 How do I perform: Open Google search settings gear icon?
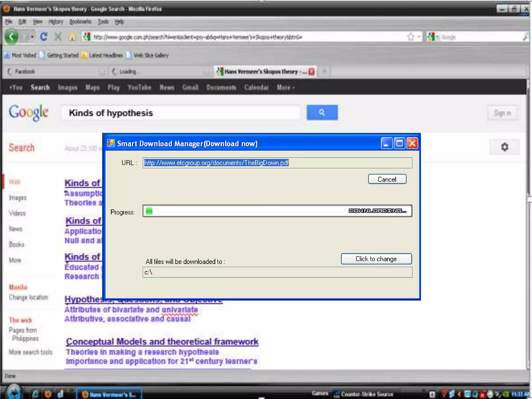click(504, 147)
